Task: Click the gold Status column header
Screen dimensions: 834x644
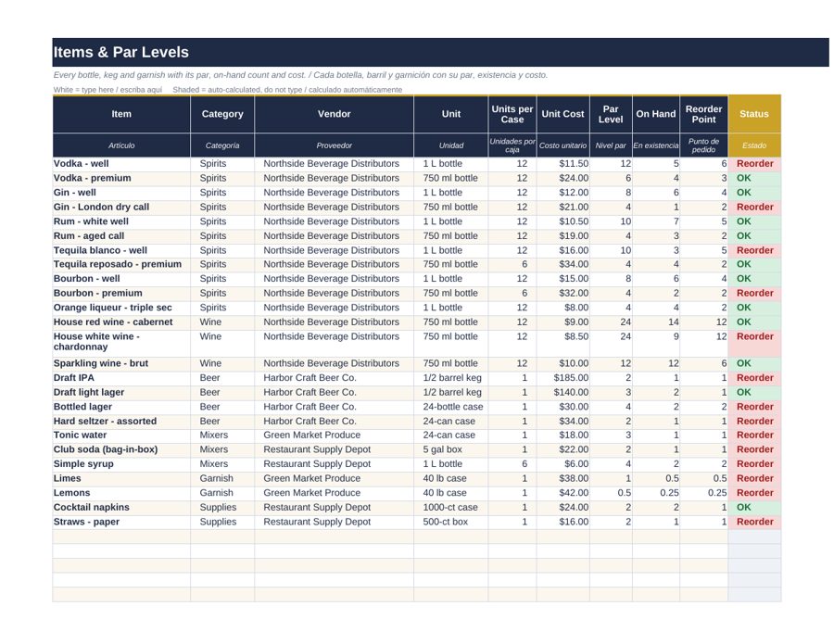Action: [x=754, y=114]
